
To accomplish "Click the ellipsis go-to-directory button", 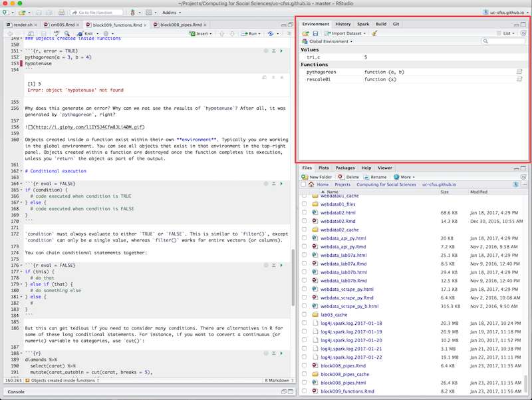I will [525, 184].
